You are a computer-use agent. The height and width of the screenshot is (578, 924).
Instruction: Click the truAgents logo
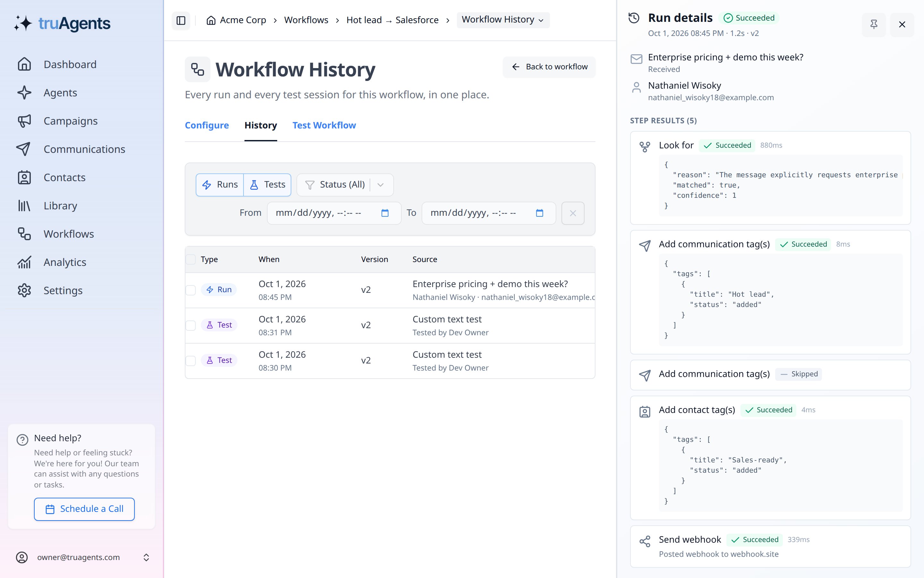(62, 23)
